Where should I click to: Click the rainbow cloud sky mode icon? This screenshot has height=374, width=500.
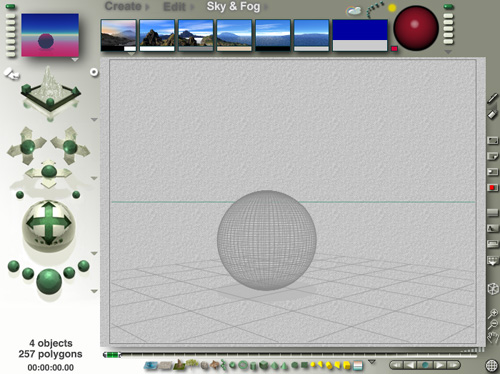coord(354,11)
